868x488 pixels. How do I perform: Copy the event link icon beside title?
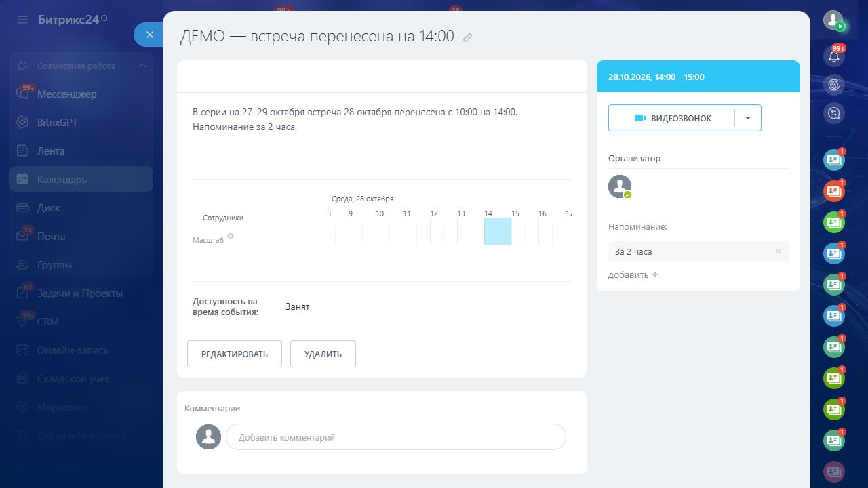coord(467,38)
